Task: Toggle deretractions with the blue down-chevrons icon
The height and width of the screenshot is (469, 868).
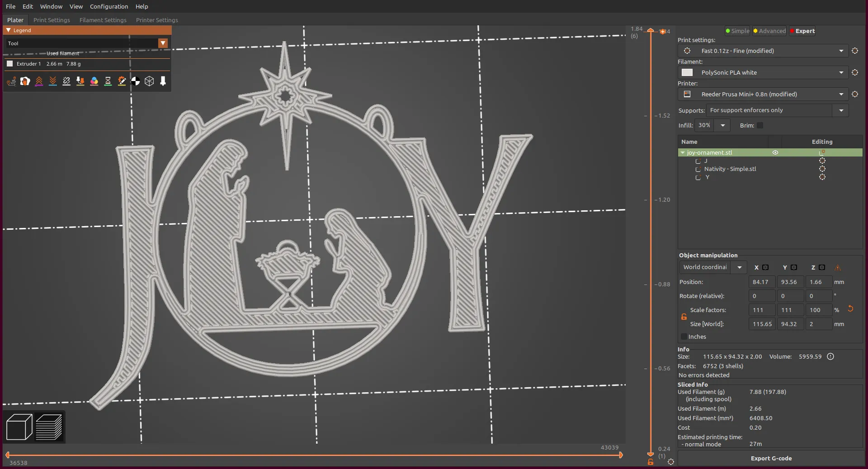Action: click(x=53, y=81)
